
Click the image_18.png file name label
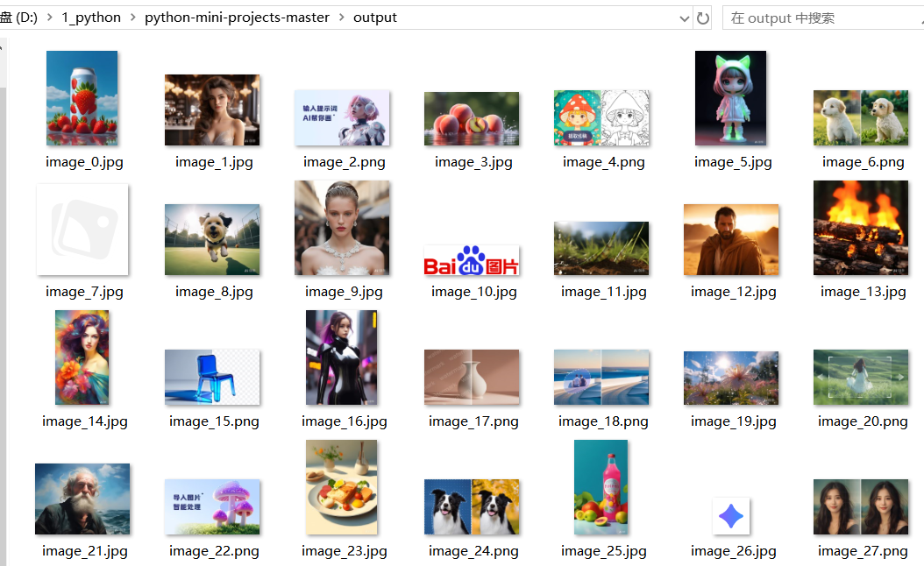tap(603, 421)
